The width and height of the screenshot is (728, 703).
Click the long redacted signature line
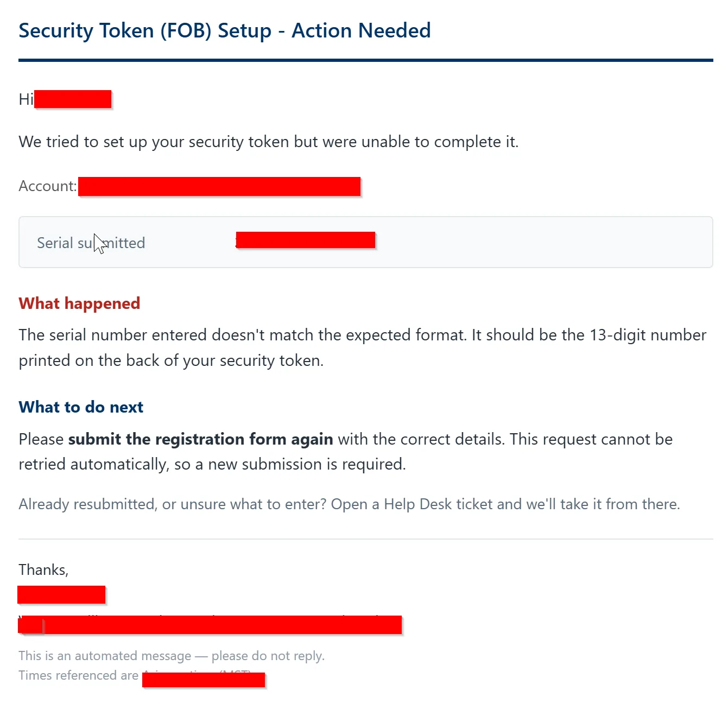point(210,625)
